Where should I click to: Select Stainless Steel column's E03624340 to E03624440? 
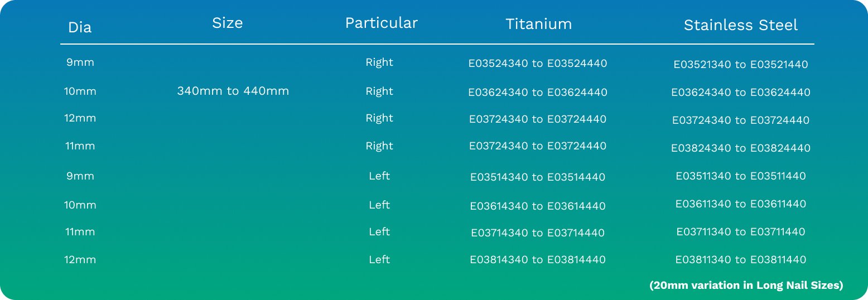[740, 93]
